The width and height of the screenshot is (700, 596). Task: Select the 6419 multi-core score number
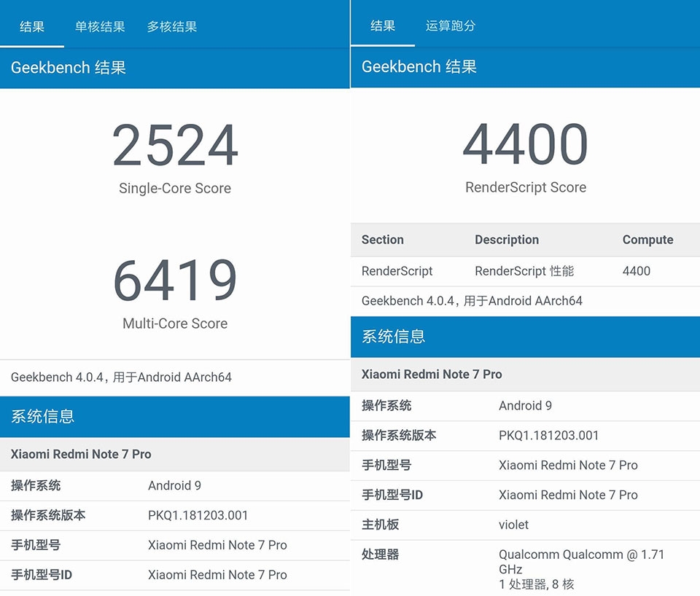tap(175, 281)
